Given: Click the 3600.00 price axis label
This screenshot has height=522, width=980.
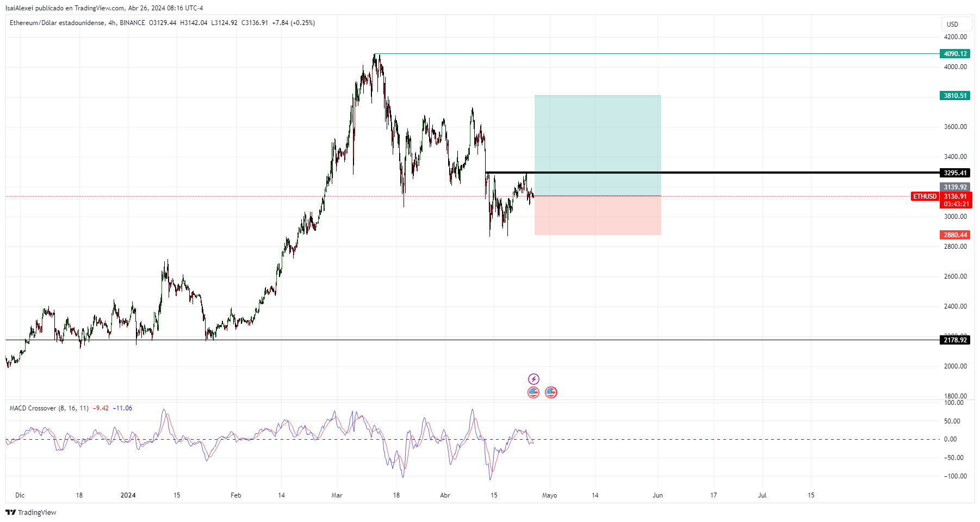Looking at the screenshot, I should pyautogui.click(x=956, y=127).
